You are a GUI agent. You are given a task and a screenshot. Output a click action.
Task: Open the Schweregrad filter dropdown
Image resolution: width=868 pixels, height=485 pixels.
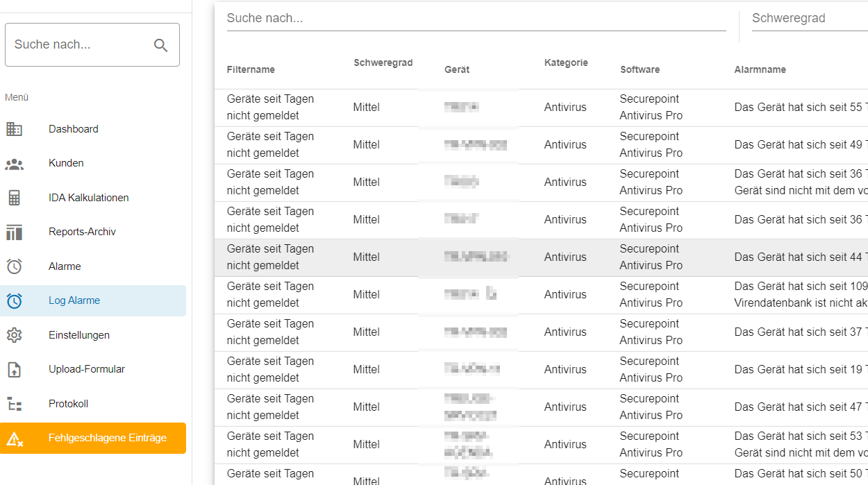[810, 18]
